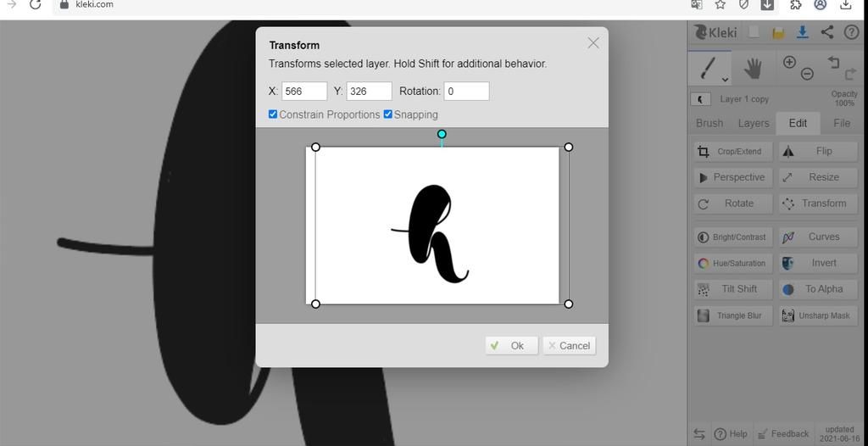Click the updated 2021-06-16 text
The width and height of the screenshot is (868, 446).
click(x=840, y=434)
